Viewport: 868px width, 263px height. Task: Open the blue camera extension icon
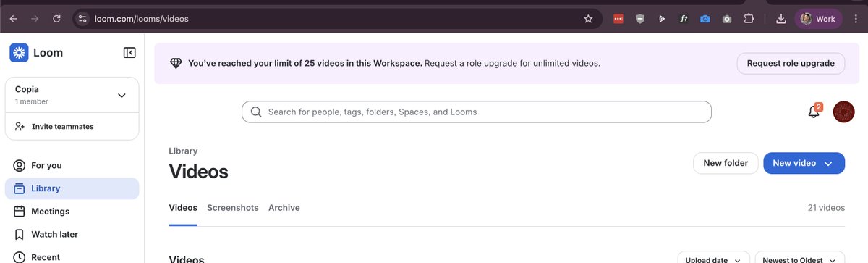(x=705, y=19)
